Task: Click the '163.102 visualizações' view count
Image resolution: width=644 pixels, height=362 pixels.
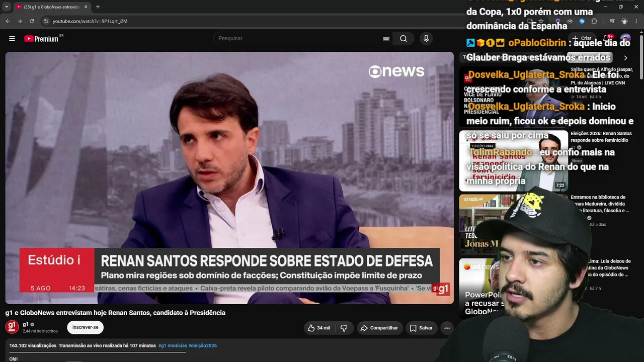Action: [33, 346]
